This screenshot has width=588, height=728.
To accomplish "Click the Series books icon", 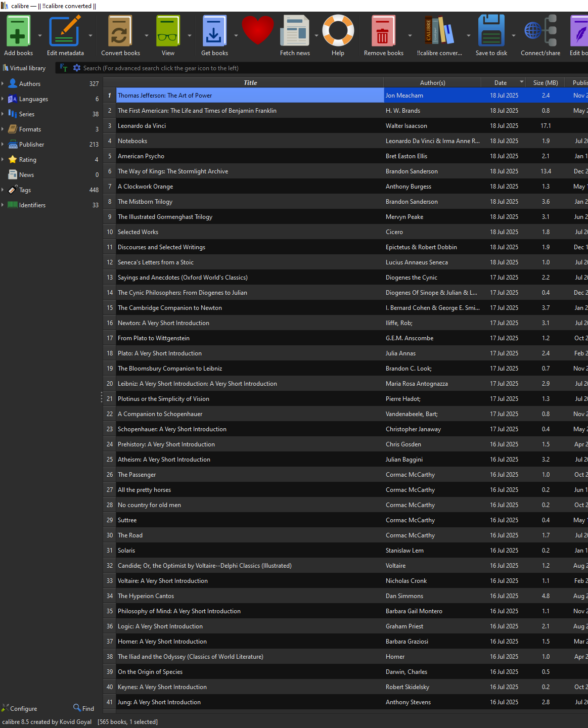I will point(13,114).
